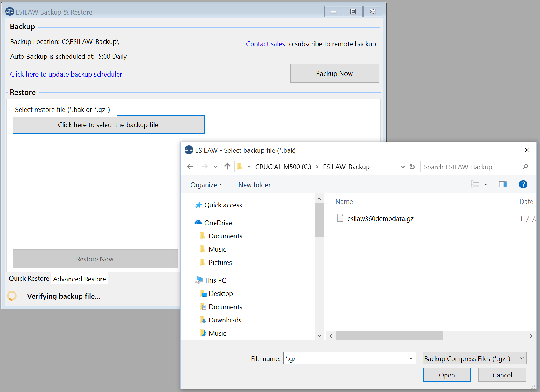Click here to select the backup file button
The image size is (540, 392).
coord(109,125)
